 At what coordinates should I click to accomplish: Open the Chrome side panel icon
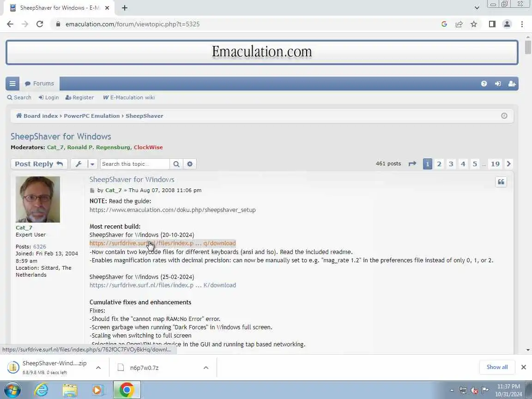coord(492,24)
